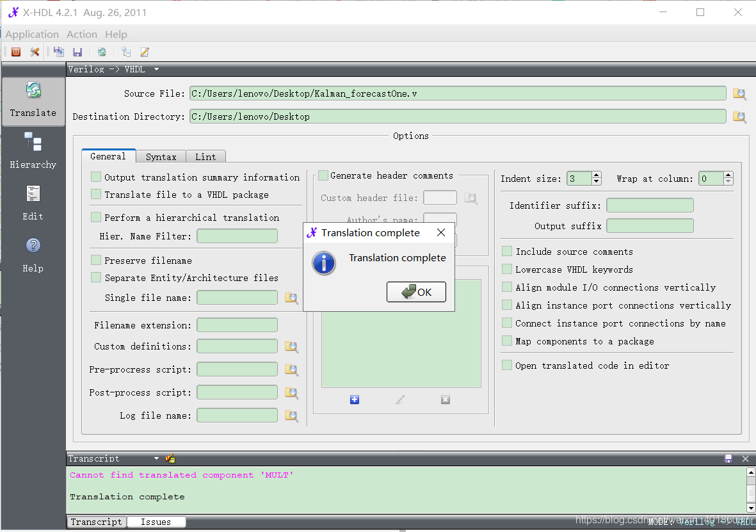Open the settings wrench-and-screwdriver toolbar icon

35,52
